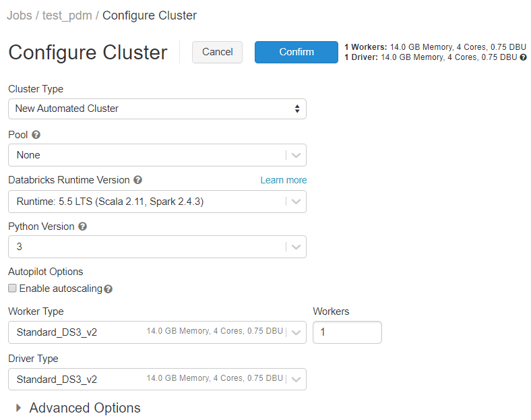Go to test_pdm breadcrumb
This screenshot has width=531, height=420.
(67, 16)
